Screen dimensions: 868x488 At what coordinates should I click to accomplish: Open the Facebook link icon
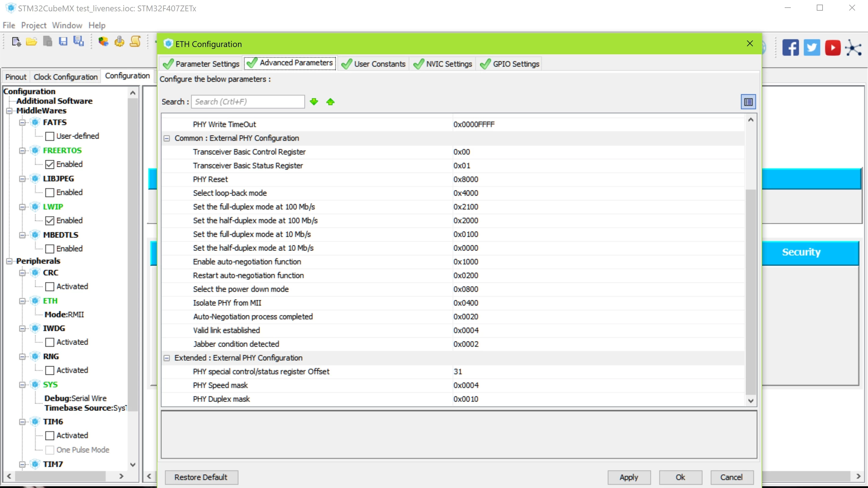790,48
